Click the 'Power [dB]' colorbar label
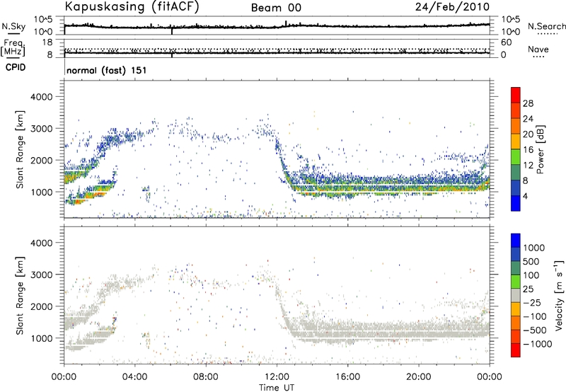The width and height of the screenshot is (566, 392). coord(540,149)
